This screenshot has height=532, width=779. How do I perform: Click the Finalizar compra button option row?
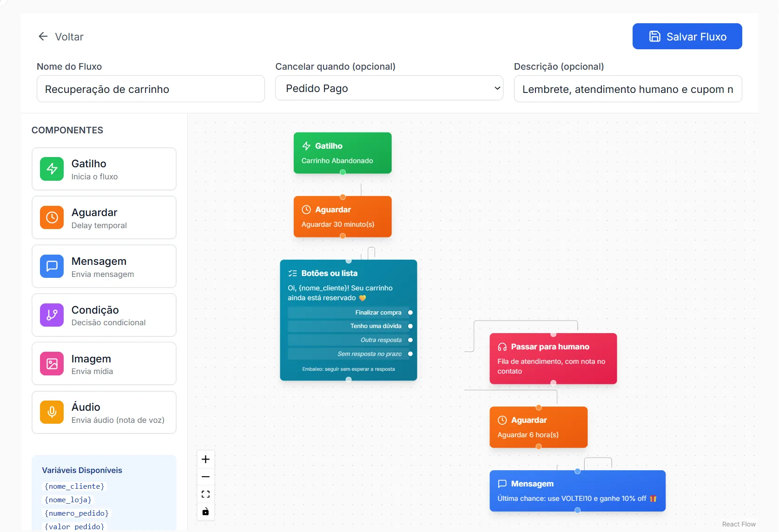click(348, 313)
